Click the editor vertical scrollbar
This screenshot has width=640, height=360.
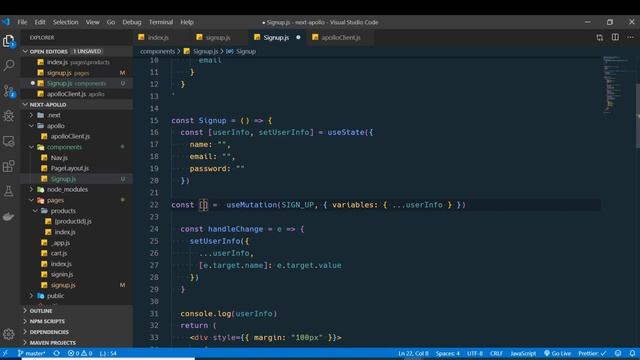(x=638, y=116)
